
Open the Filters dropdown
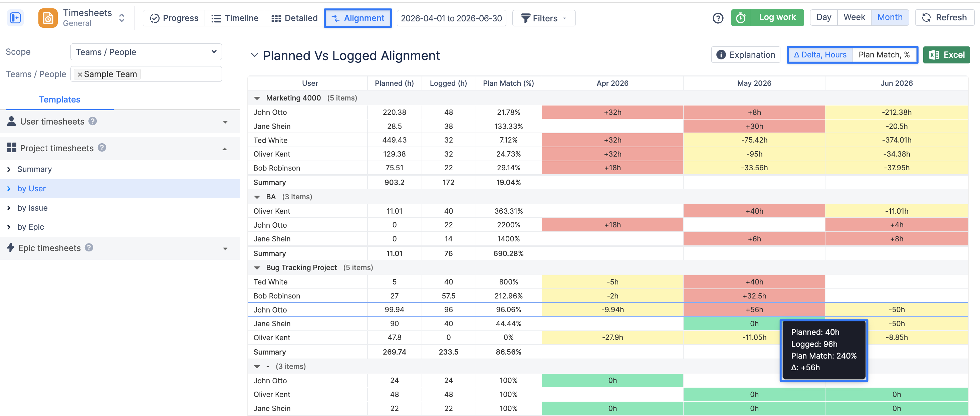[x=543, y=18]
